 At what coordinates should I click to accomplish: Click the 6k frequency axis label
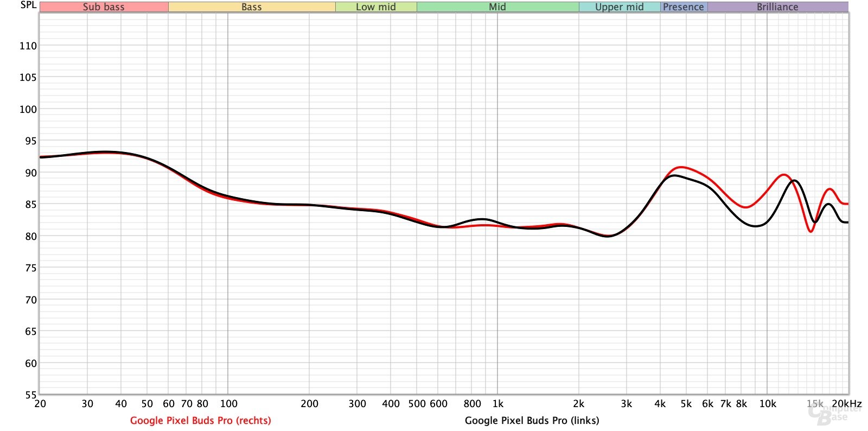(x=708, y=404)
